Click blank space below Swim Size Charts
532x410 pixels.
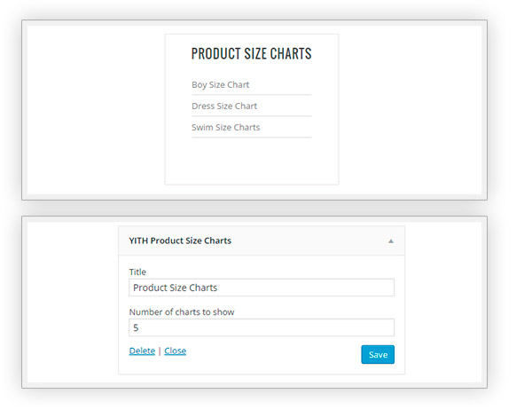pyautogui.click(x=251, y=162)
